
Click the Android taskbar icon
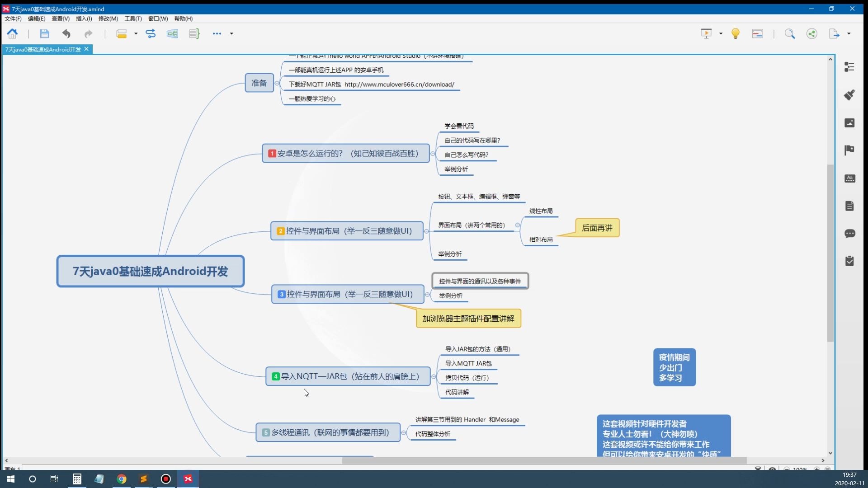(x=99, y=479)
